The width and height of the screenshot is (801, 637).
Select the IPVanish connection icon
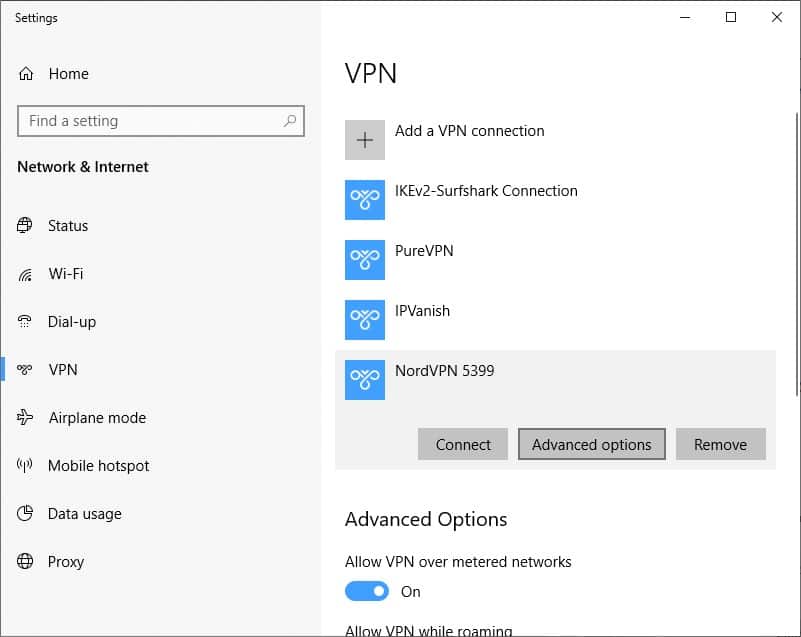365,320
